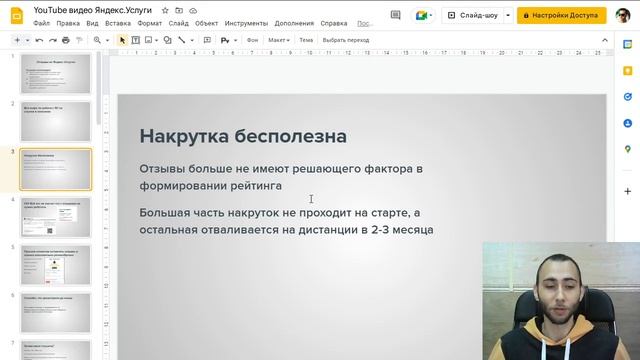Screen dimensions: 640x360
Task: Open the Макет layout dropdown
Action: pyautogui.click(x=279, y=40)
